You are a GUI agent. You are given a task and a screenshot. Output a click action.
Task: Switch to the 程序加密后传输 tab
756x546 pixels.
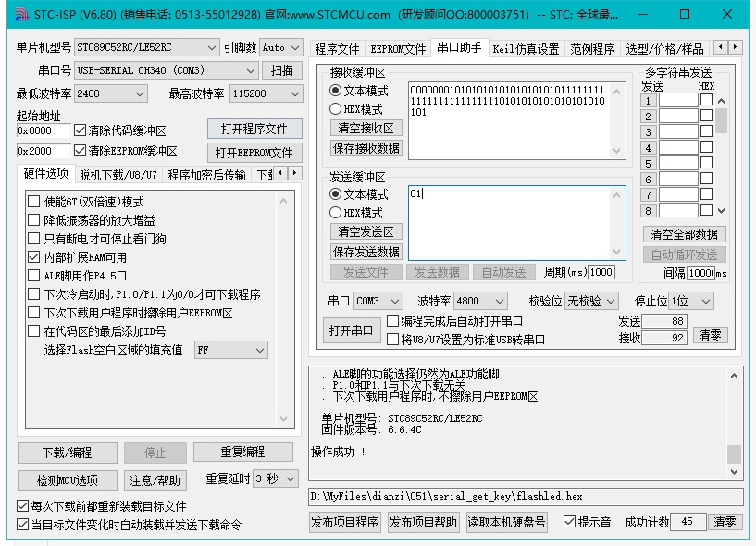coord(207,175)
